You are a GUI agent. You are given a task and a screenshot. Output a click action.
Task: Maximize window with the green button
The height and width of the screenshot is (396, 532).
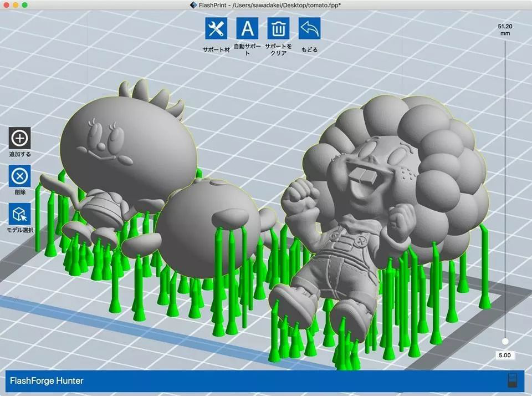coord(24,5)
